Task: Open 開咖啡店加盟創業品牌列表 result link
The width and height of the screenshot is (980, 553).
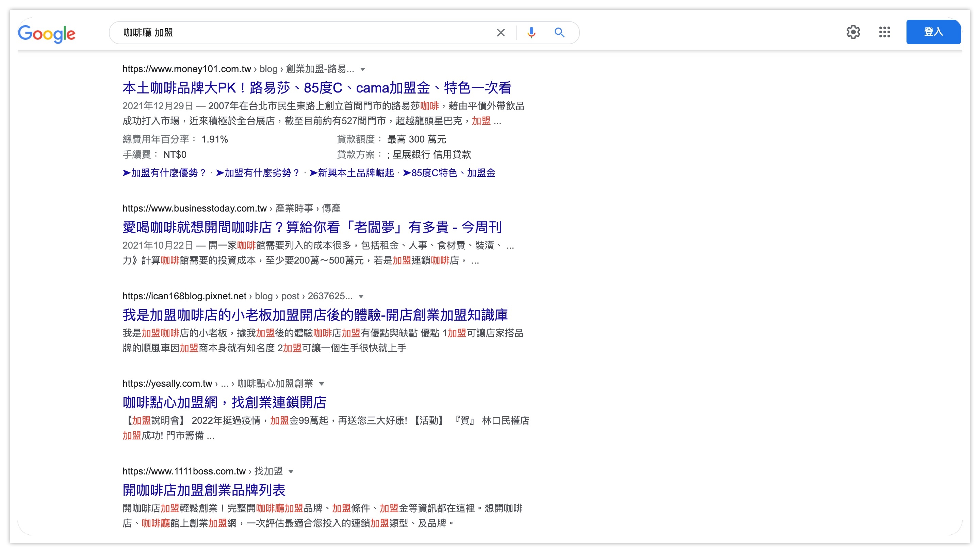Action: point(204,490)
